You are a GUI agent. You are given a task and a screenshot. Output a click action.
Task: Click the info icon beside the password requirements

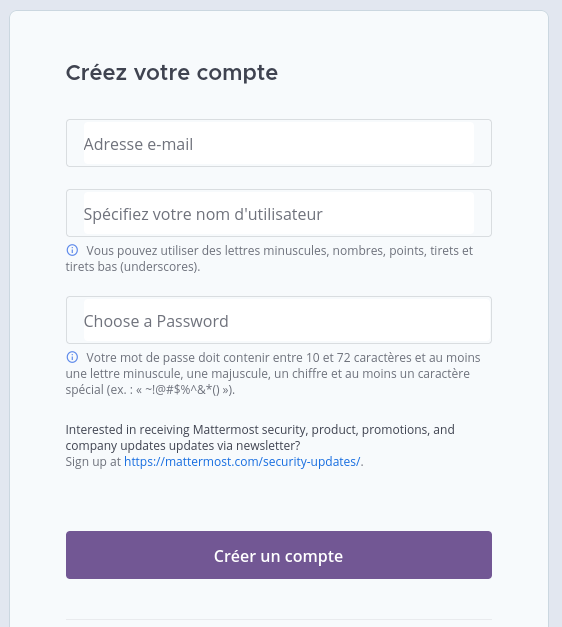pos(72,357)
